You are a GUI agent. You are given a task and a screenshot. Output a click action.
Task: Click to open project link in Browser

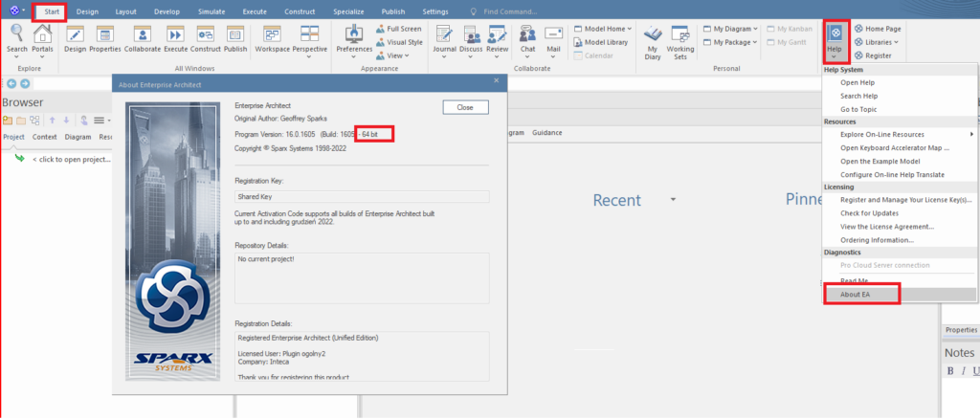click(x=72, y=159)
